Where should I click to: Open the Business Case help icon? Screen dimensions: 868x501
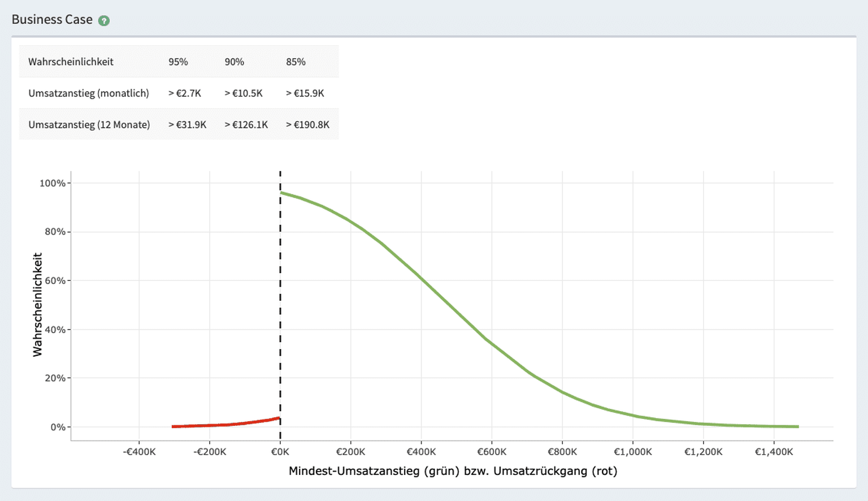[x=104, y=20]
